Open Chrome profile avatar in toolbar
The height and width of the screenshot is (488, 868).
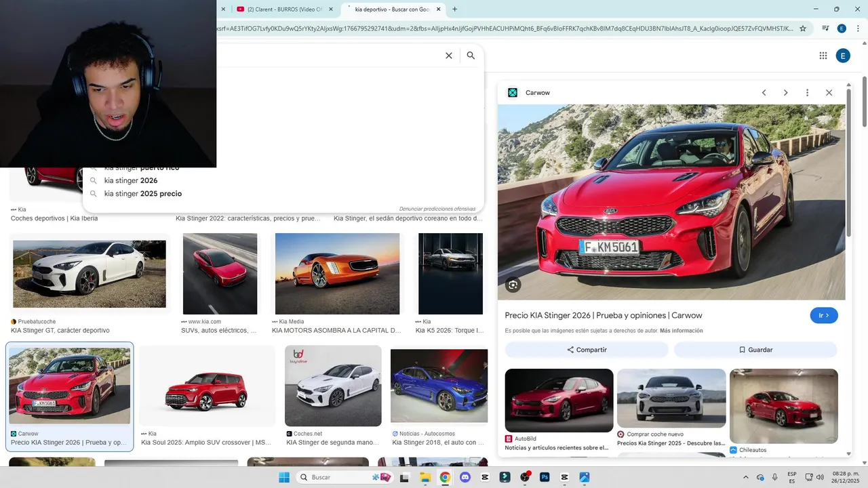[x=842, y=28]
